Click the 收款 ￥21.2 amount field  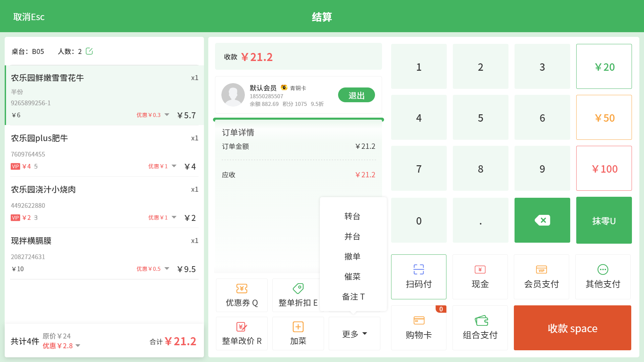[298, 57]
